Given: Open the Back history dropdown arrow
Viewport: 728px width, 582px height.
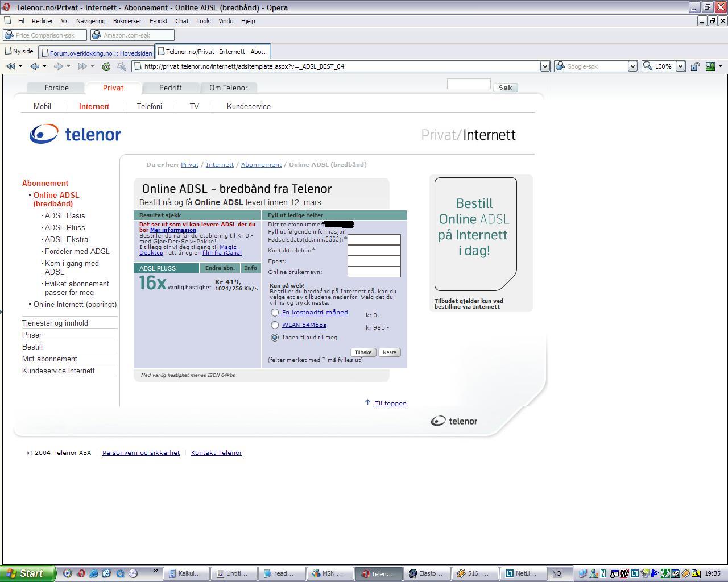Looking at the screenshot, I should pos(44,66).
